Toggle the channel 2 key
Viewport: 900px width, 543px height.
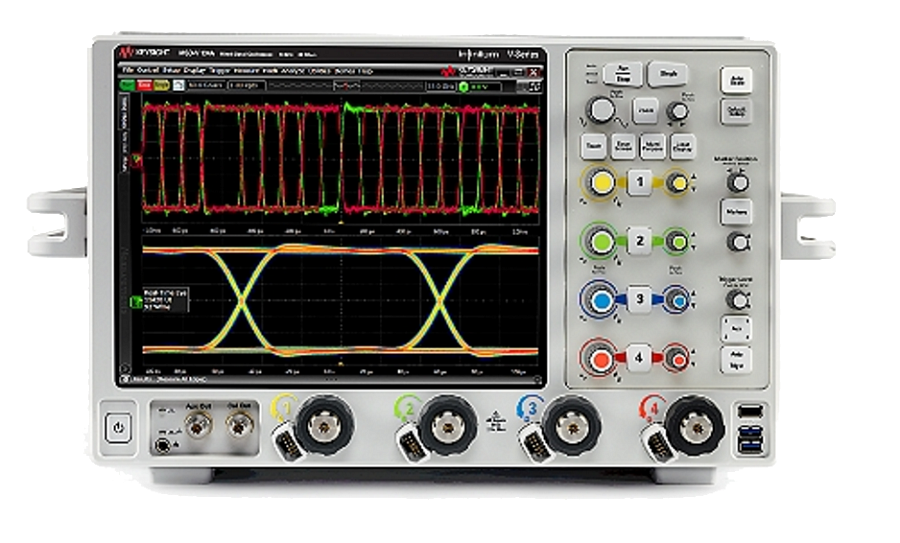click(x=640, y=241)
